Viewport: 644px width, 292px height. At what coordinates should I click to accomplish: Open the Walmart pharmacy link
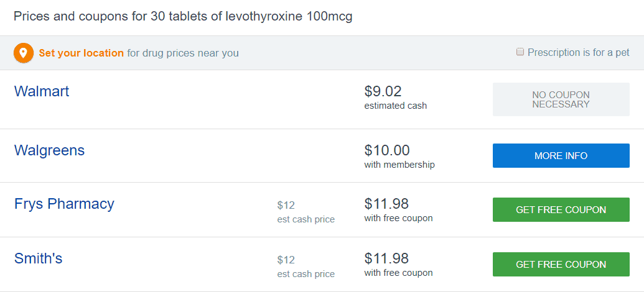pyautogui.click(x=42, y=91)
